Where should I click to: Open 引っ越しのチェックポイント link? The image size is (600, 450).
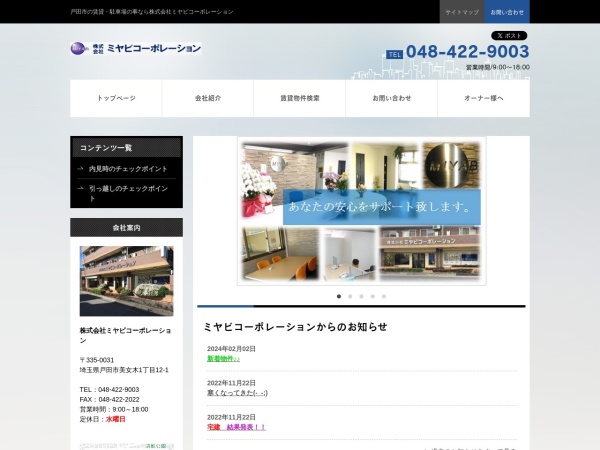pos(129,193)
